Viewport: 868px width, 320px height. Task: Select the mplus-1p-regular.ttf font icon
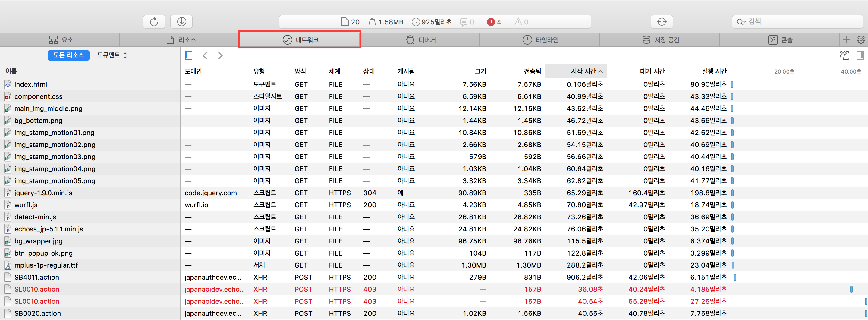tap(8, 265)
